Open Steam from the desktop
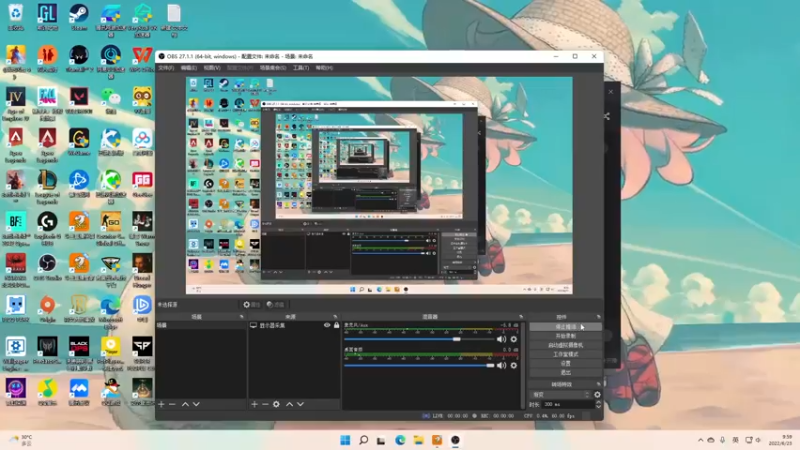800x450 pixels. point(79,17)
